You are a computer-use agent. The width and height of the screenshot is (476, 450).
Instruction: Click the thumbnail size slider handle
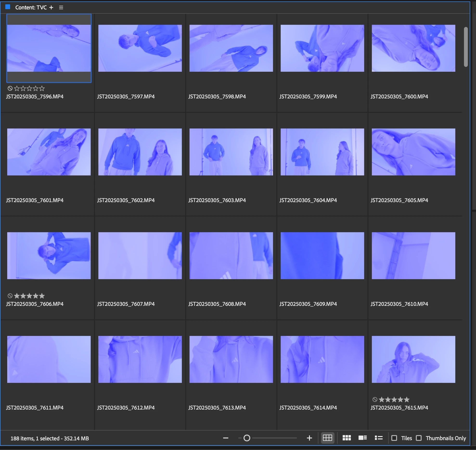(247, 438)
